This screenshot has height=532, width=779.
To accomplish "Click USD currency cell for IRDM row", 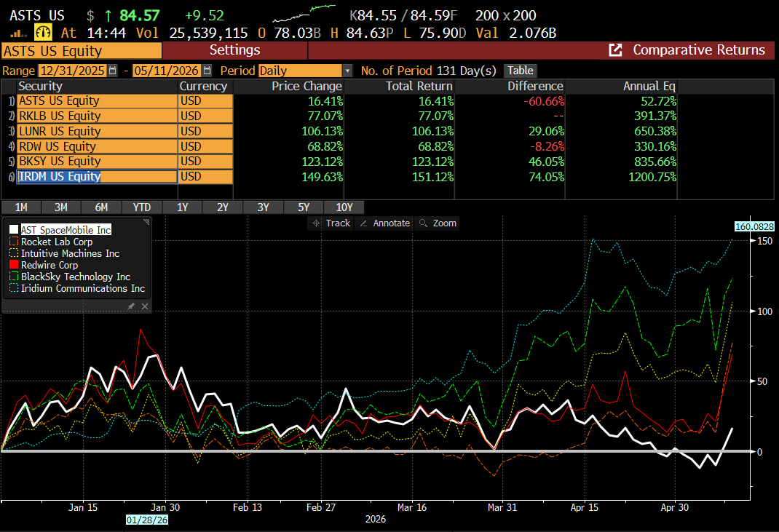I will pyautogui.click(x=206, y=177).
